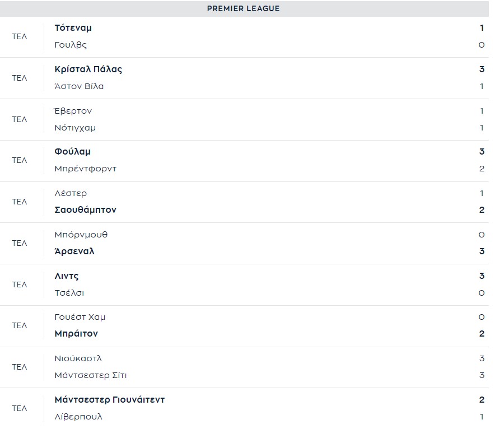The width and height of the screenshot is (504, 429).
Task: Open the Λιντς team link
Action: pyautogui.click(x=67, y=276)
